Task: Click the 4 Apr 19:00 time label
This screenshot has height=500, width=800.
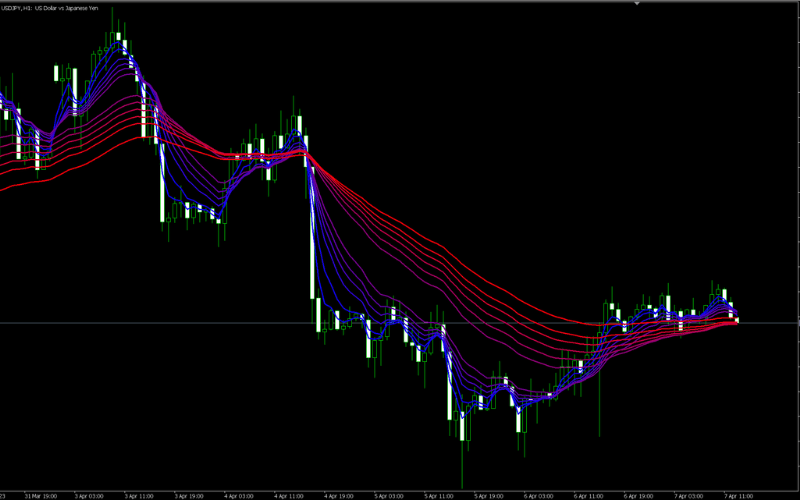Action: pyautogui.click(x=339, y=494)
